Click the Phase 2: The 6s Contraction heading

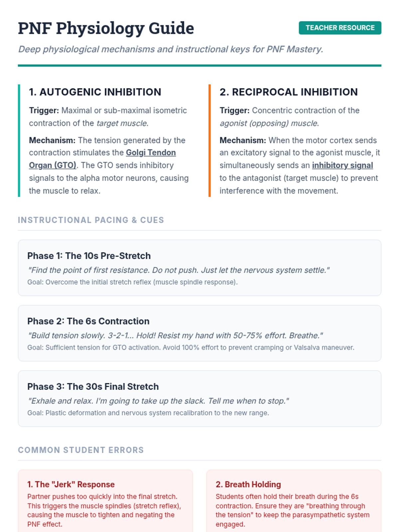point(88,321)
